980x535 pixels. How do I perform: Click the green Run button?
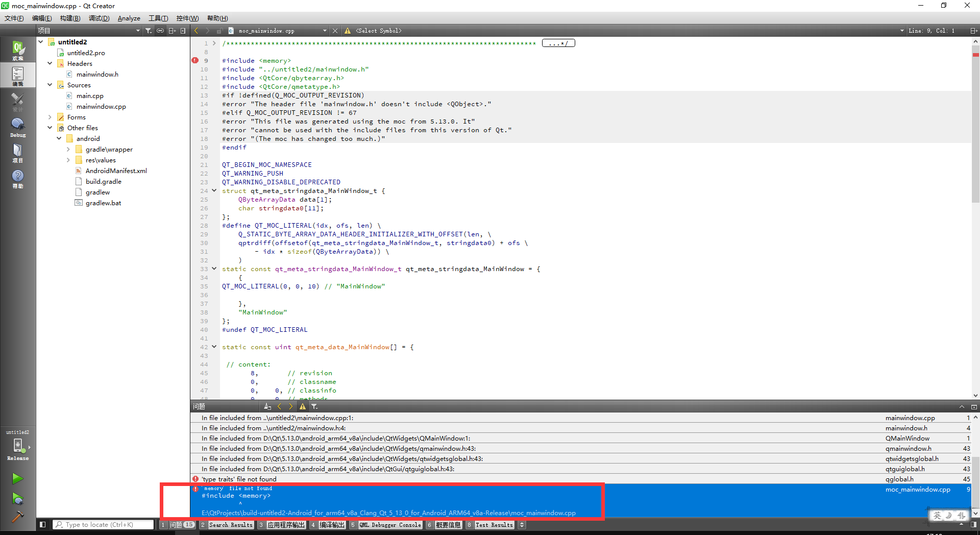pos(17,478)
